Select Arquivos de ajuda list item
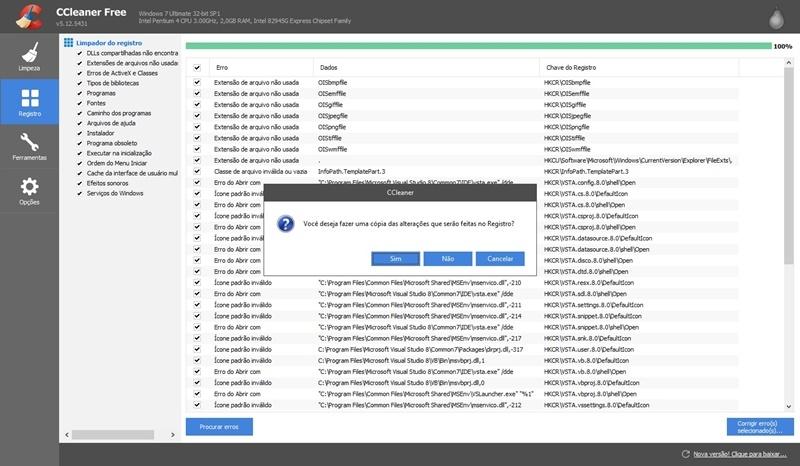Viewport: 800px width, 466px height. tap(111, 123)
